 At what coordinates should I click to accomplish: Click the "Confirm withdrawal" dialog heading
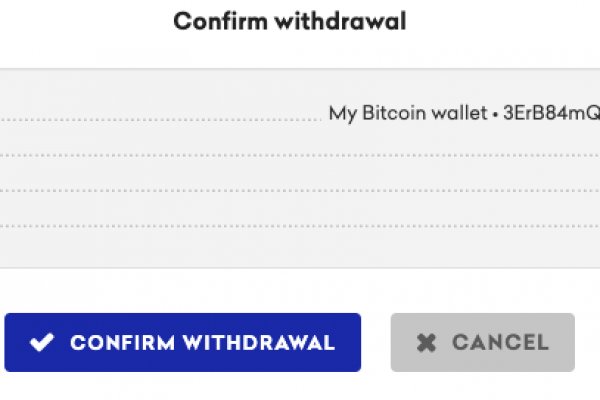[x=290, y=22]
